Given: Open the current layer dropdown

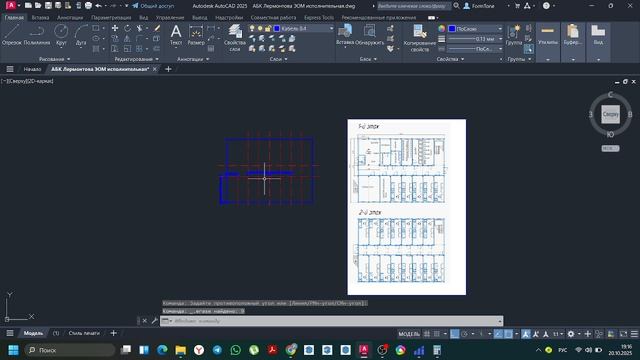Looking at the screenshot, I should 331,29.
